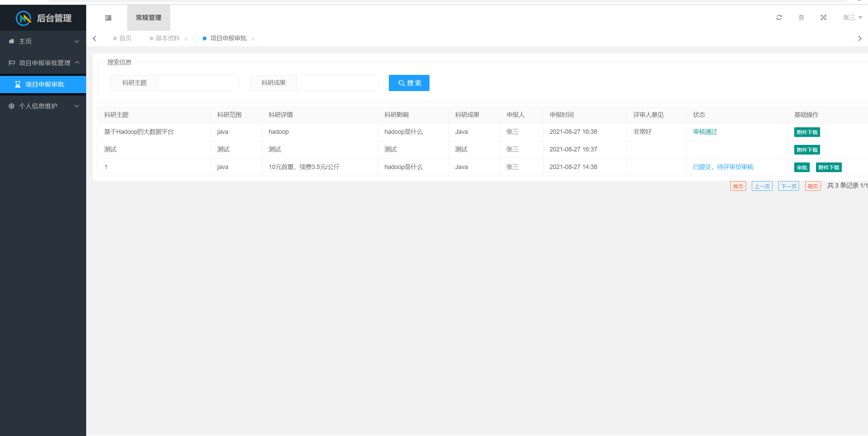Focus the 科研主题 search input
This screenshot has height=436, width=868.
199,83
